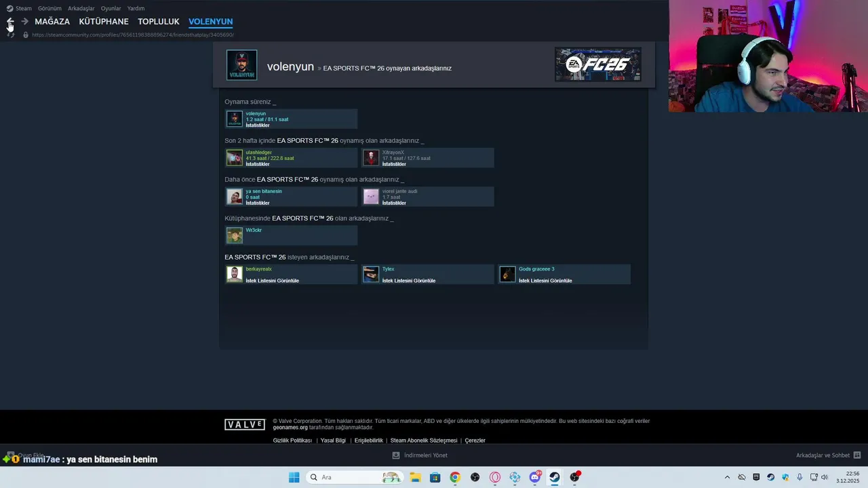Click Wr3ckr's avatar
The image size is (868, 488).
tap(235, 235)
